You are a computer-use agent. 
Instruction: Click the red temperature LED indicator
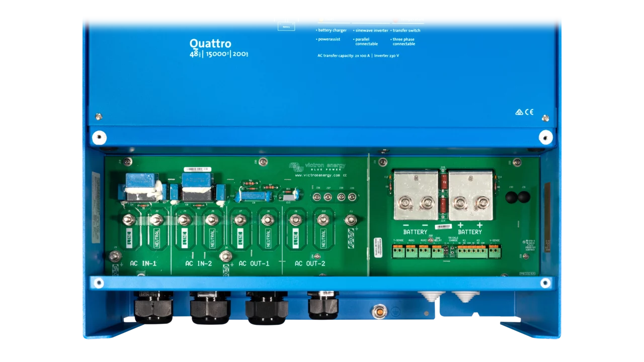(x=395, y=19)
